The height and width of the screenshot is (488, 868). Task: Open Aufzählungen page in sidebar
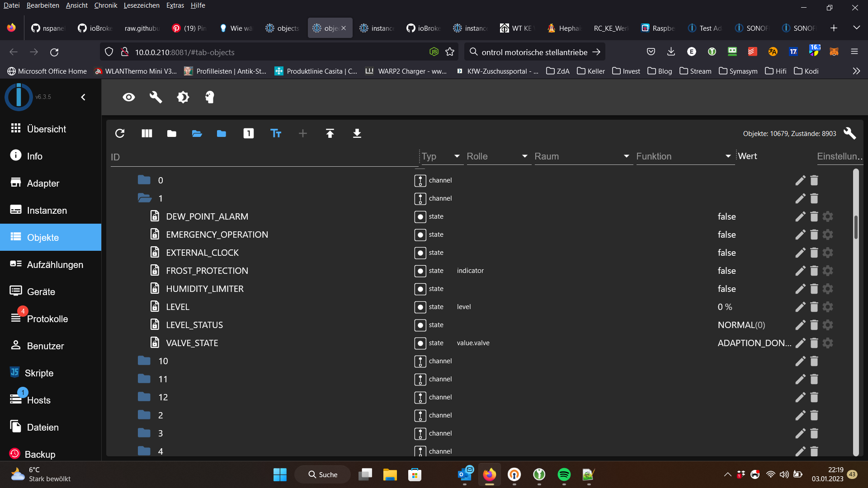[51, 264]
